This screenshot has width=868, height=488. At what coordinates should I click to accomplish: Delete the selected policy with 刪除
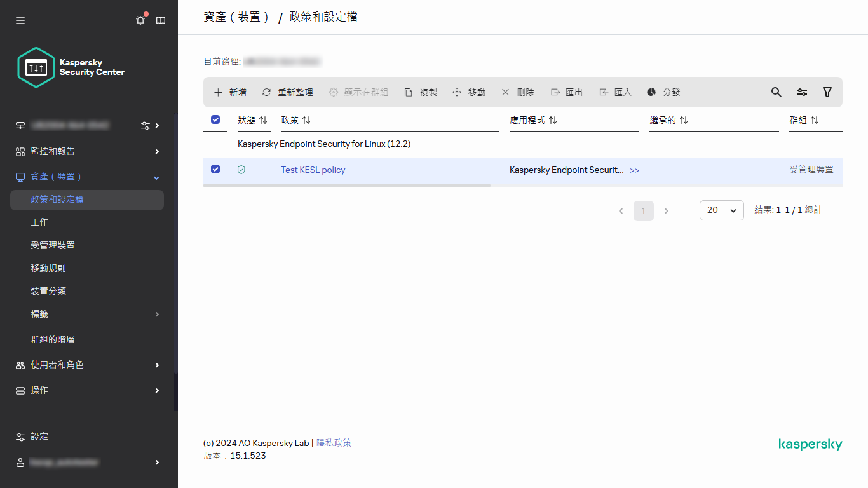coord(519,92)
